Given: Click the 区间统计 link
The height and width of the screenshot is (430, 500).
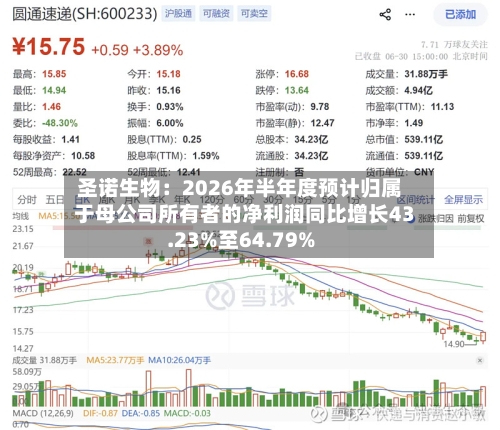Looking at the screenshot, I should pos(416,200).
